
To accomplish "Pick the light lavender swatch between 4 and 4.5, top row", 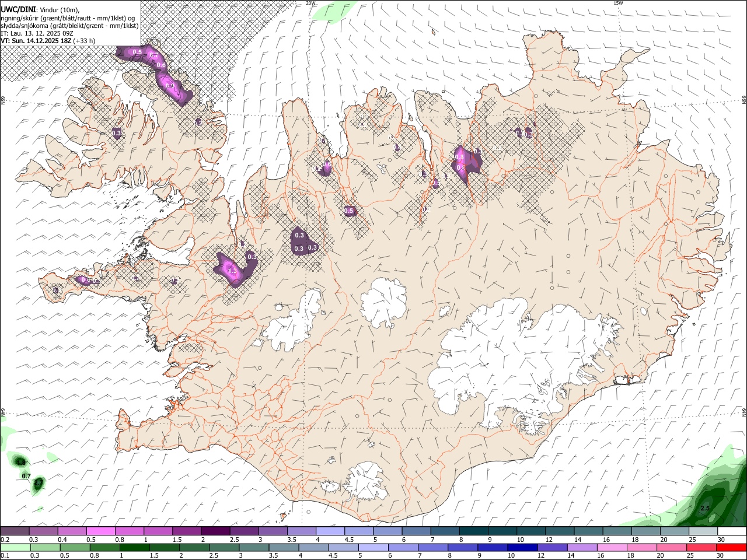I will coord(330,531).
